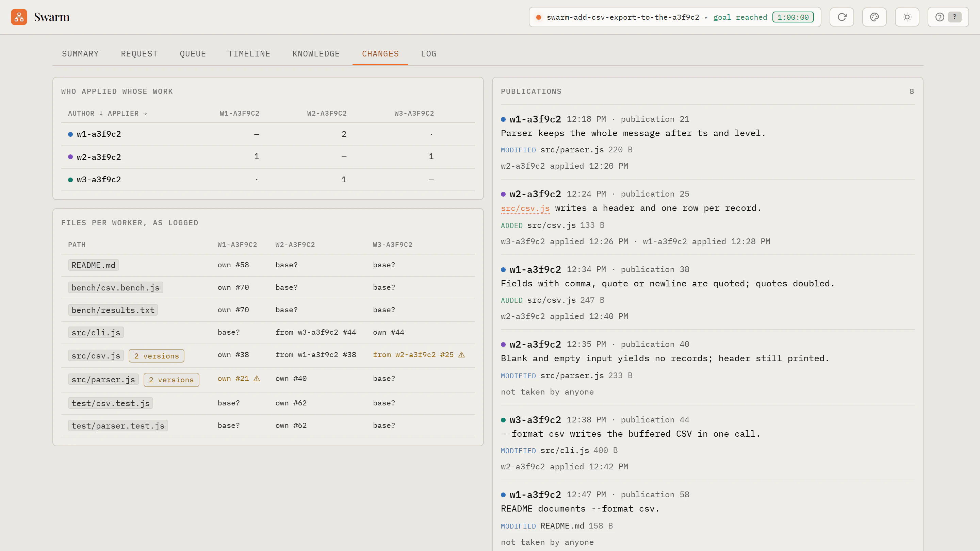
Task: Click the refresh icon button
Action: pos(842,17)
